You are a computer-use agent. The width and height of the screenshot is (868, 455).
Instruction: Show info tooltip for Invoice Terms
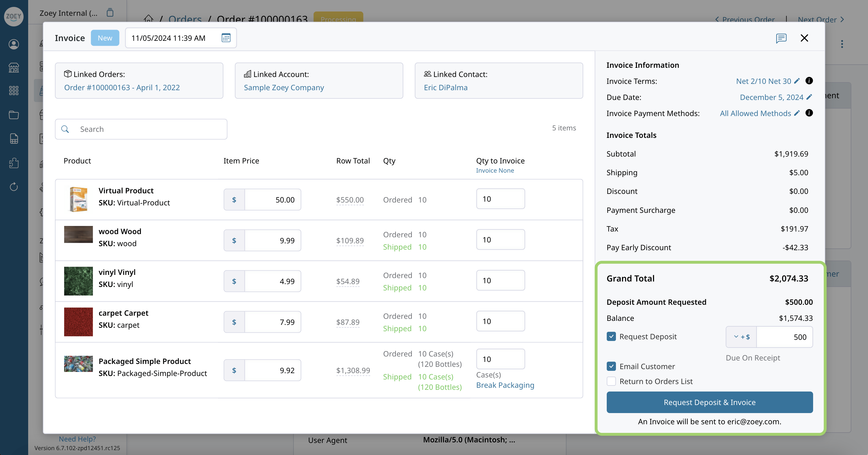[x=809, y=81]
